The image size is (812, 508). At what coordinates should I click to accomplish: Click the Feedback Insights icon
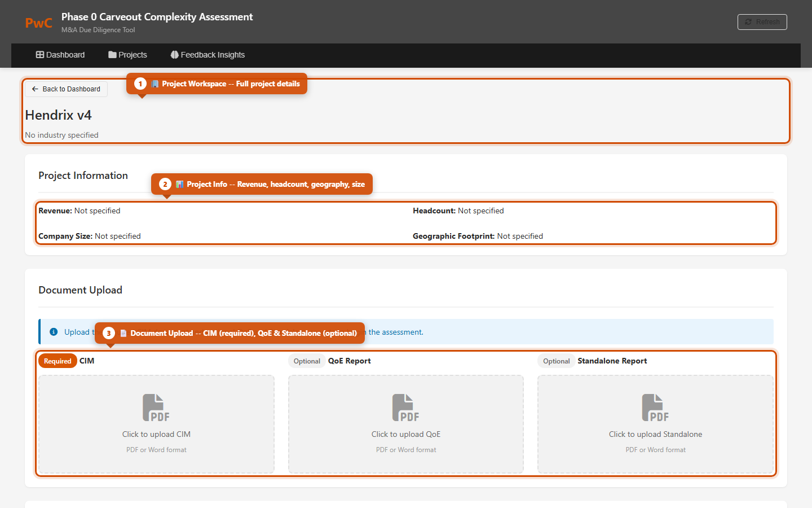pos(174,54)
